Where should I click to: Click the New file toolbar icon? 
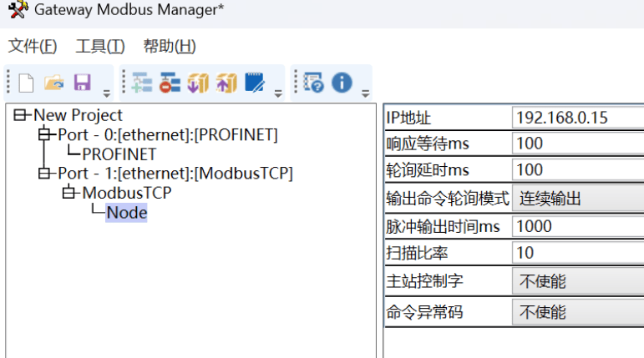pos(26,83)
